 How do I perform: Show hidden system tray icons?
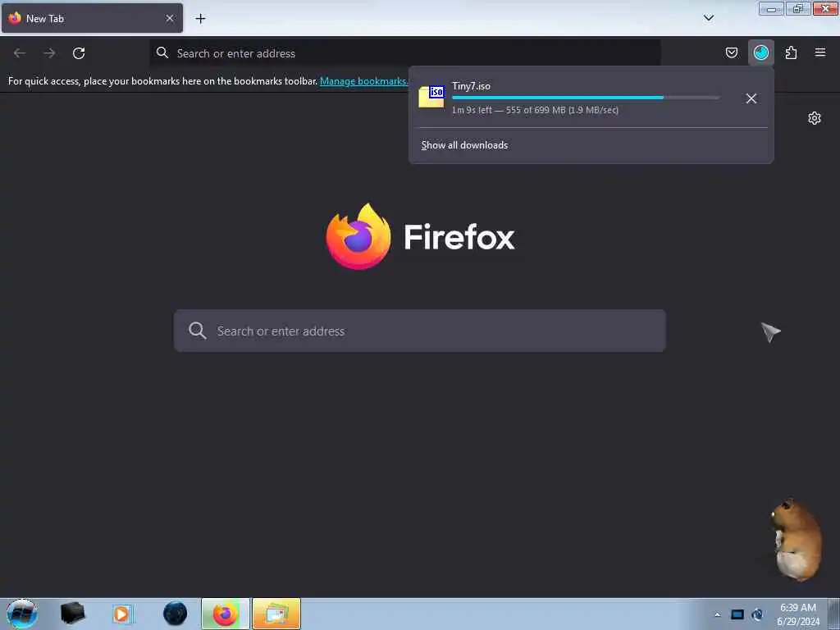(x=717, y=614)
